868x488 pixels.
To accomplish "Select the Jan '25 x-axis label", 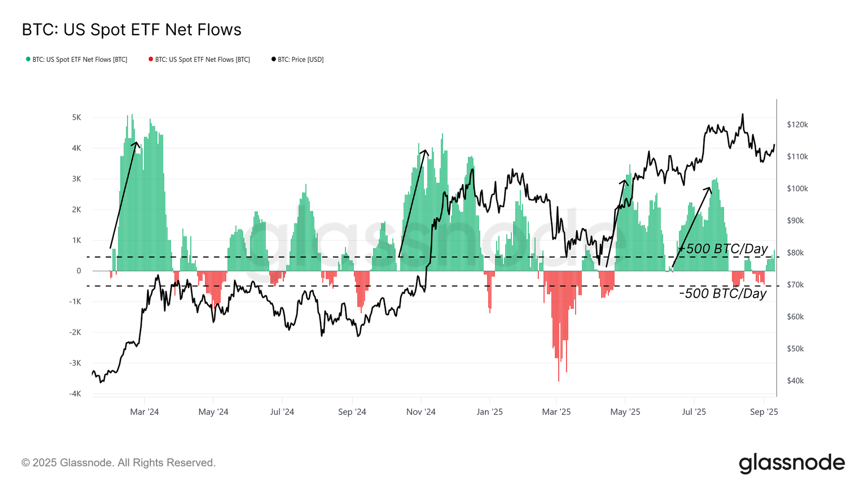I will pyautogui.click(x=489, y=412).
